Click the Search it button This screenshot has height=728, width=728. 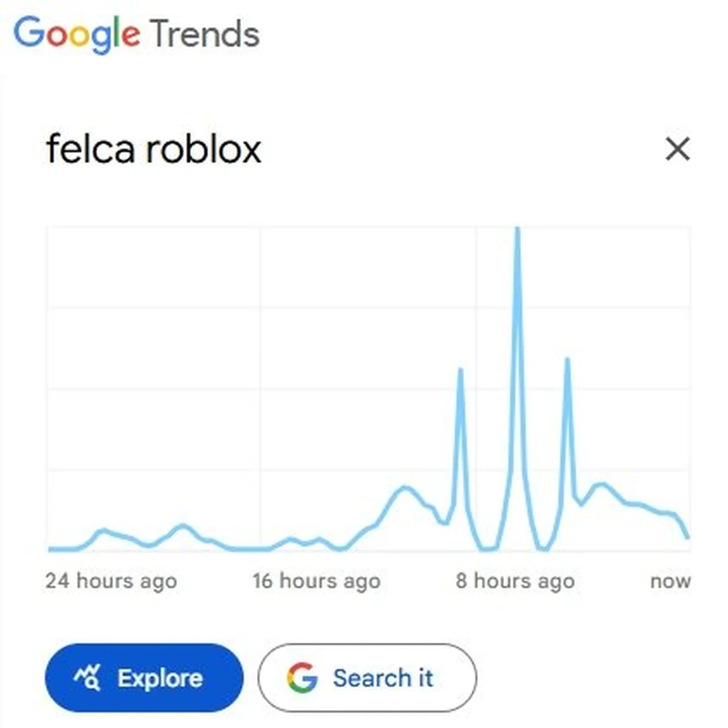(x=367, y=678)
